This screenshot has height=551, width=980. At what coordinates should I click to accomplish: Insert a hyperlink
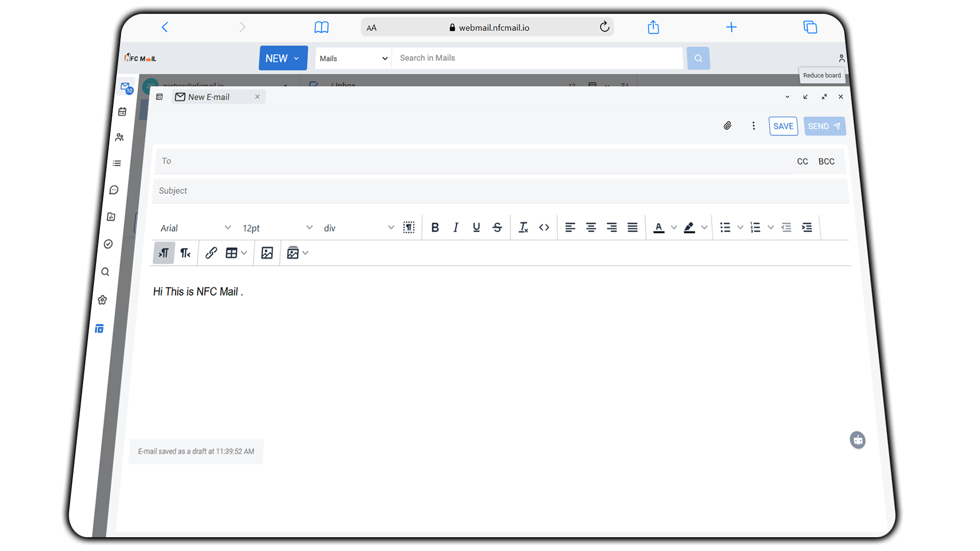(x=211, y=253)
